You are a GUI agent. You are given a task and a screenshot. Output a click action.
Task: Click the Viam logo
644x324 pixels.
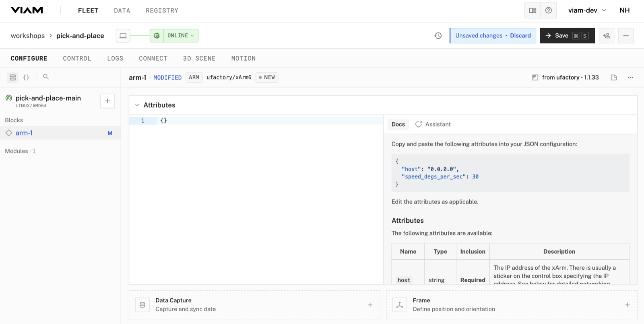pos(27,10)
